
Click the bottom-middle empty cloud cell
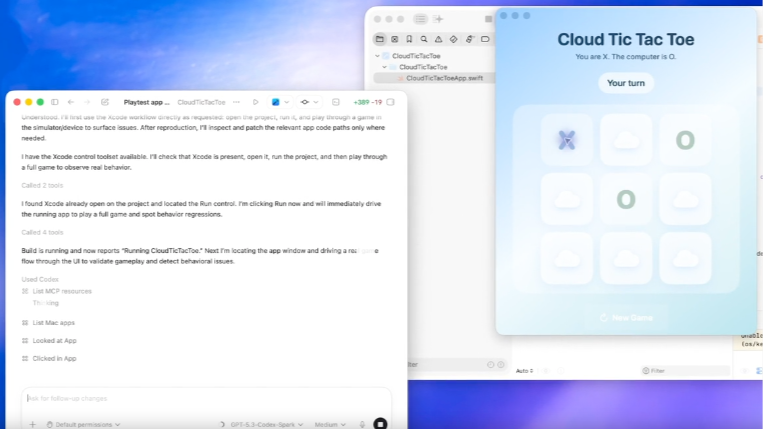tap(626, 258)
